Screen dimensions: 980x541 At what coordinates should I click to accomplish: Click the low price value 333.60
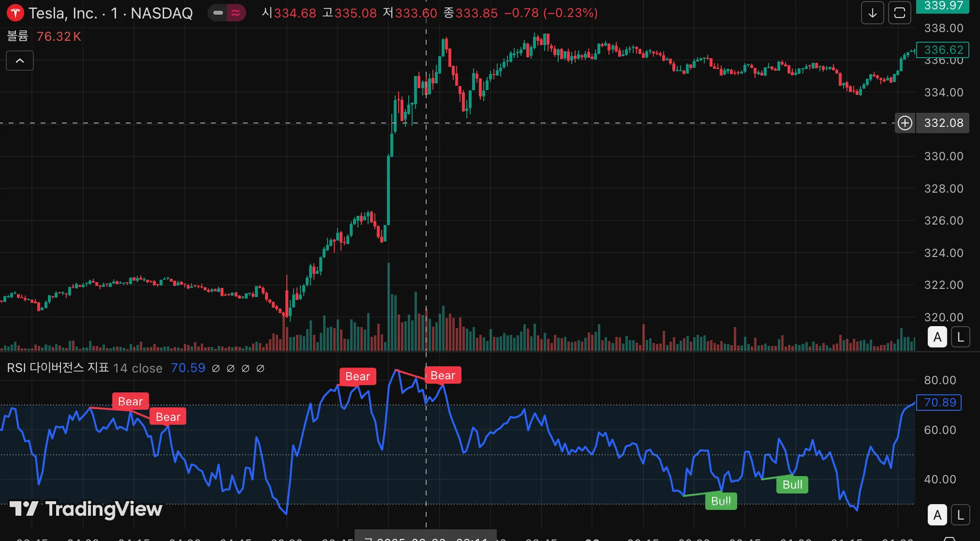pyautogui.click(x=416, y=13)
